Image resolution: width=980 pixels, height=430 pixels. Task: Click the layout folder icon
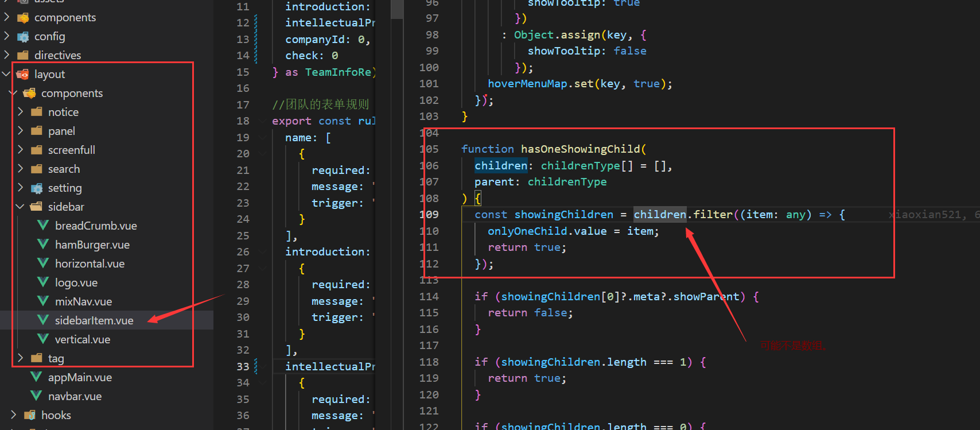pos(23,75)
